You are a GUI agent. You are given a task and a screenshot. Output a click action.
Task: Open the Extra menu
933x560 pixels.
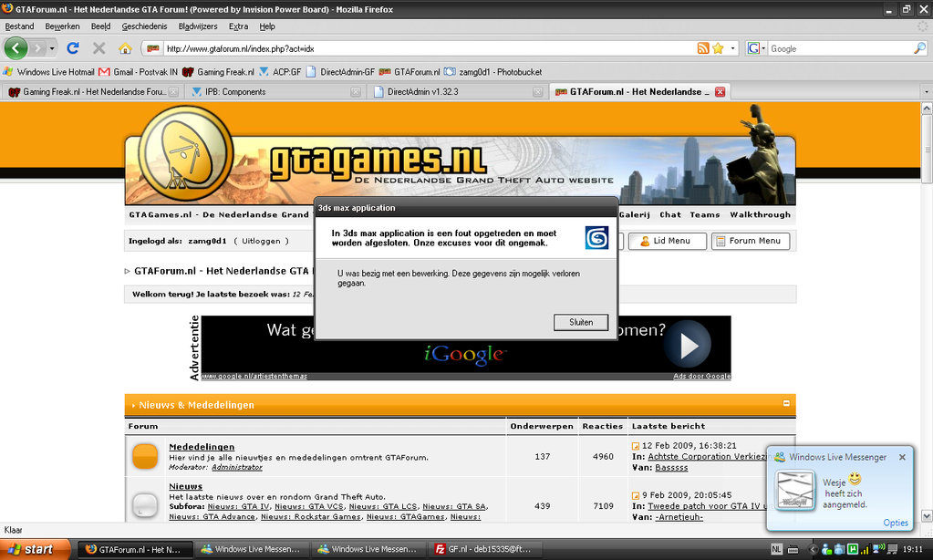click(238, 26)
